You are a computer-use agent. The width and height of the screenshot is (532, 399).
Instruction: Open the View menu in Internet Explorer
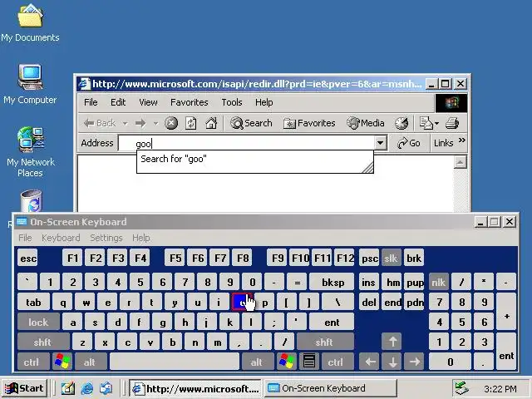tap(148, 102)
